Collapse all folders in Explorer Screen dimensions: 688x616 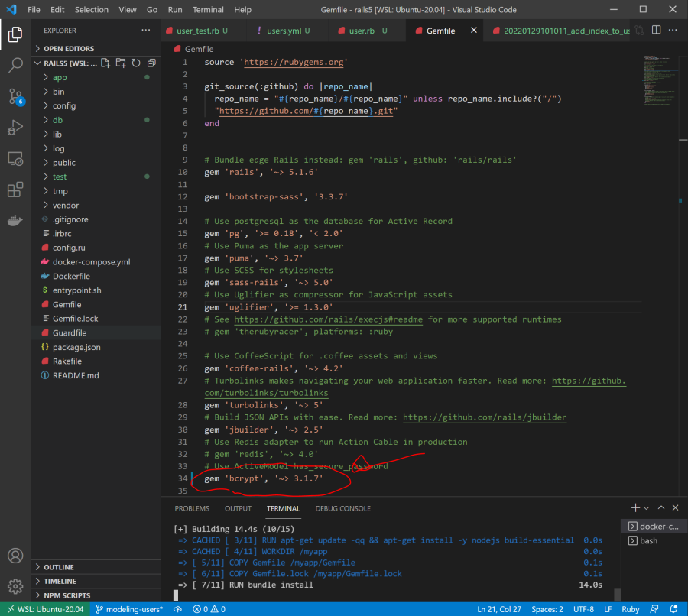(151, 63)
